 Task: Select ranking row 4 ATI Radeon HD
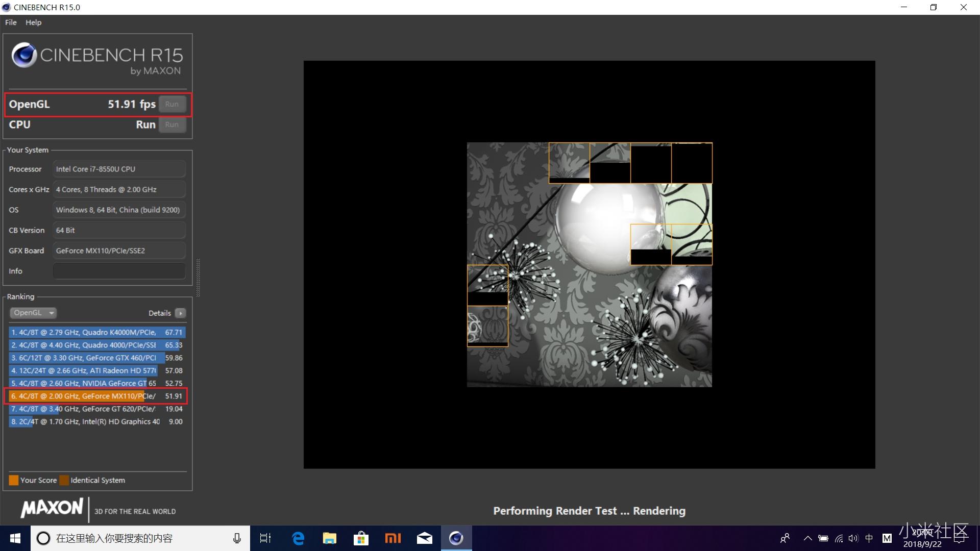[x=97, y=370]
